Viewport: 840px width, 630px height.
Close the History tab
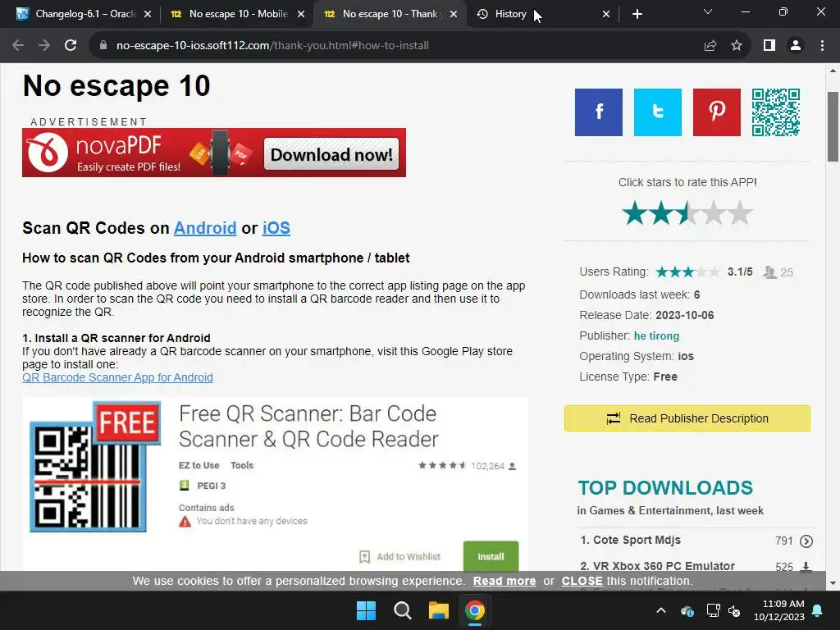(606, 14)
